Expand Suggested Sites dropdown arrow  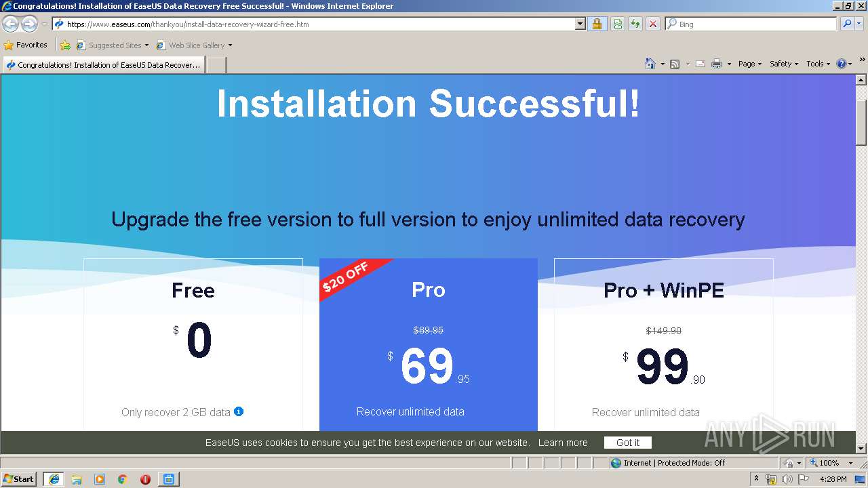146,45
